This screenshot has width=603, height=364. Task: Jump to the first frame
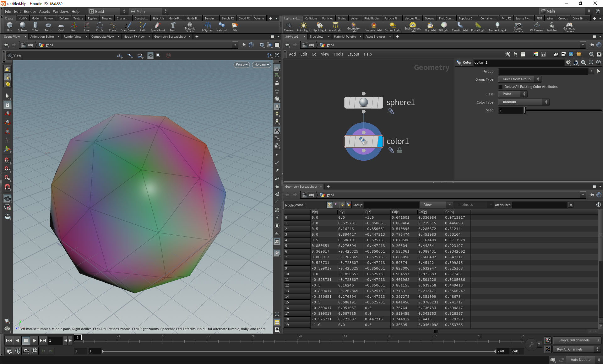pyautogui.click(x=9, y=340)
